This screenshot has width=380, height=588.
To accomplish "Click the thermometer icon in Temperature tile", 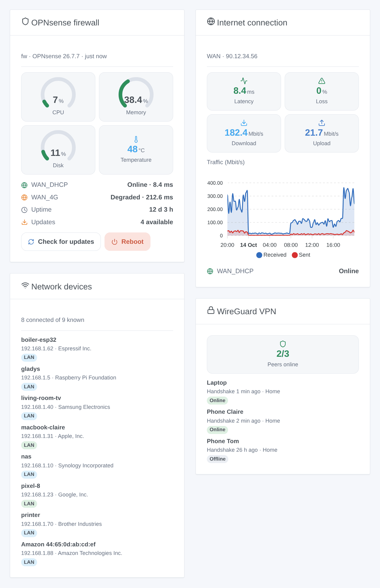I will click(x=136, y=139).
